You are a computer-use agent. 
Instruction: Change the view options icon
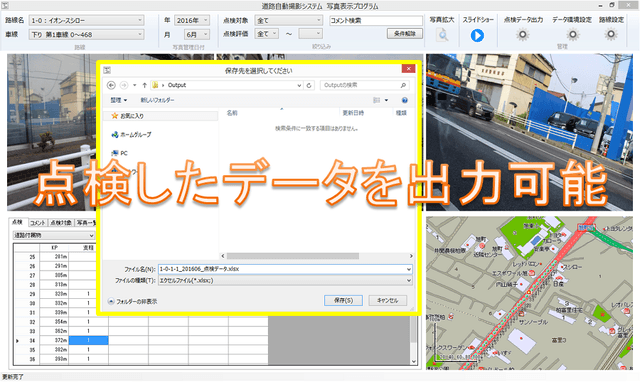point(377,100)
